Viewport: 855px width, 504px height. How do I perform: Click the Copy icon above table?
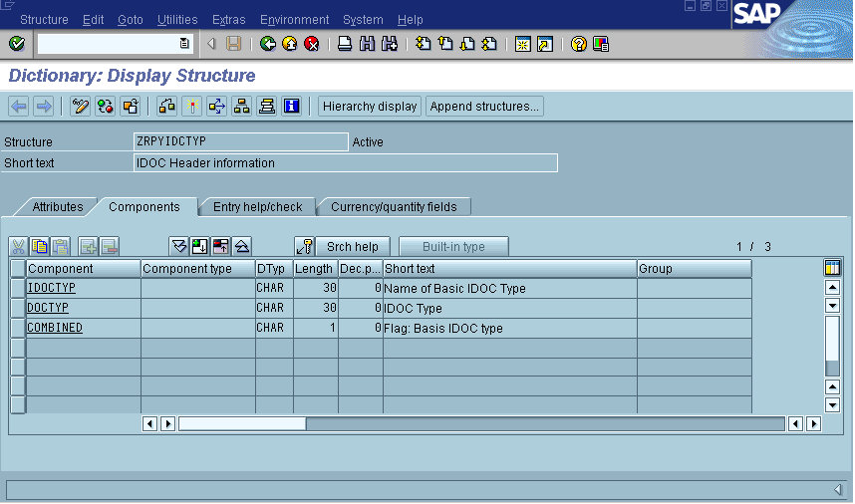(x=39, y=247)
